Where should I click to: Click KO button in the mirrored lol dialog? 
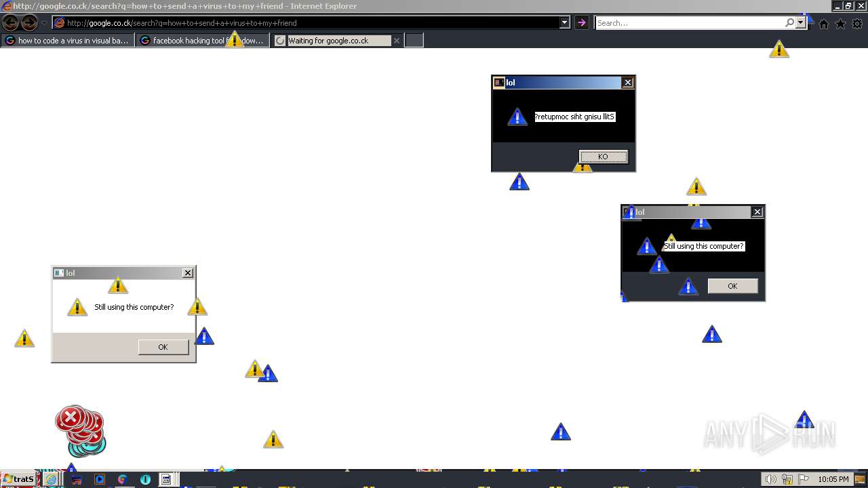(x=603, y=157)
